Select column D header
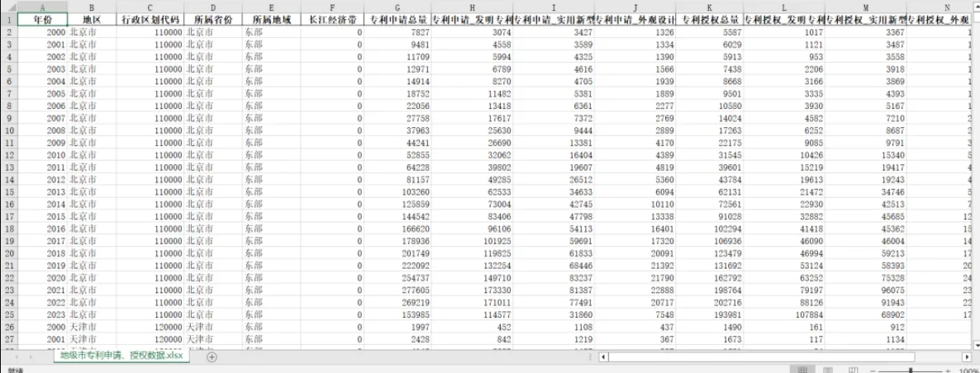The width and height of the screenshot is (980, 373). click(x=213, y=7)
